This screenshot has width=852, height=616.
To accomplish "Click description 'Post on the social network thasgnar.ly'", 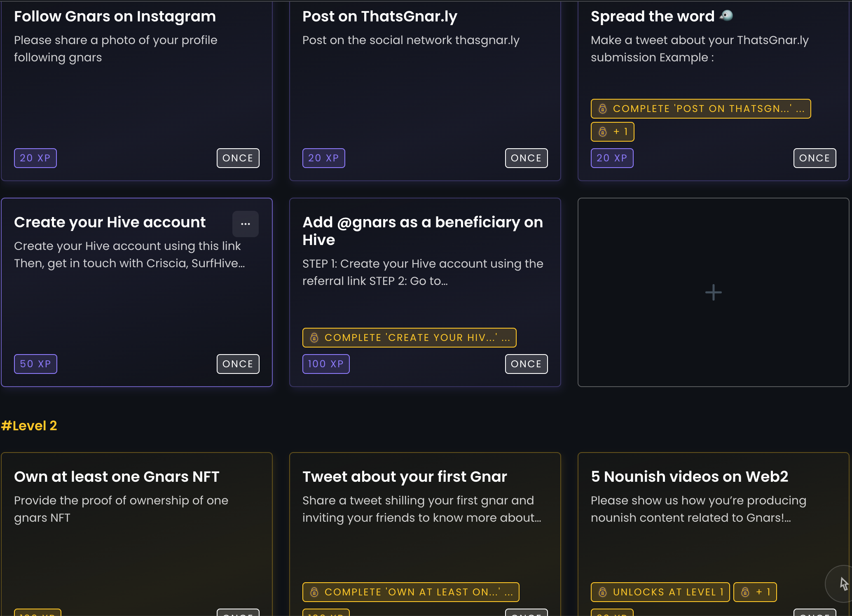I will [x=411, y=40].
